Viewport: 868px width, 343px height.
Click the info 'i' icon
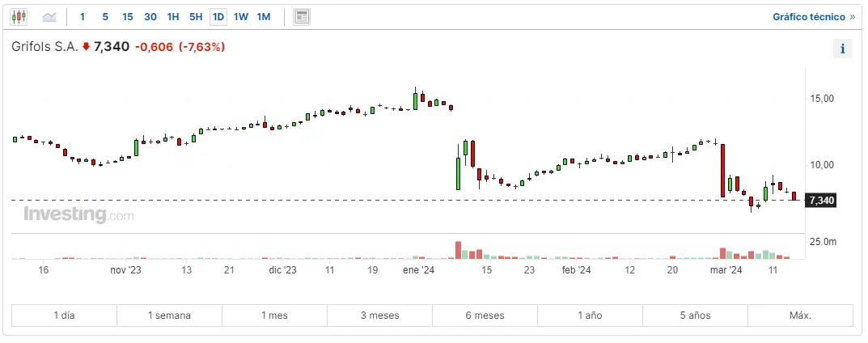point(843,49)
